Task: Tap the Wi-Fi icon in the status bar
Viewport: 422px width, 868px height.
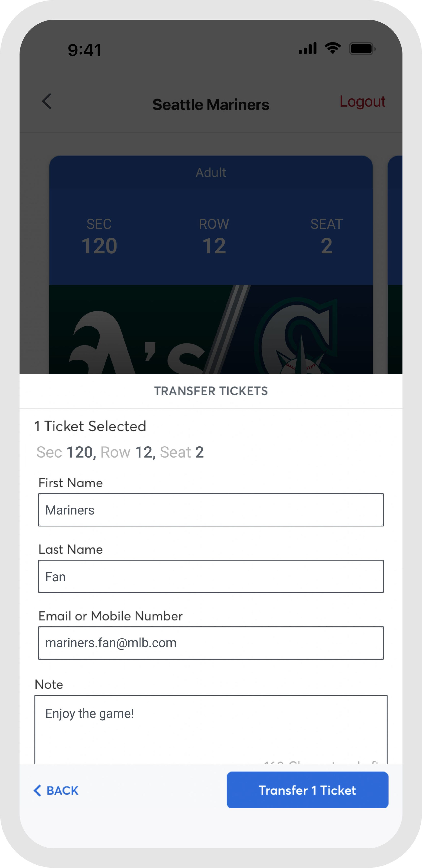Action: tap(333, 48)
